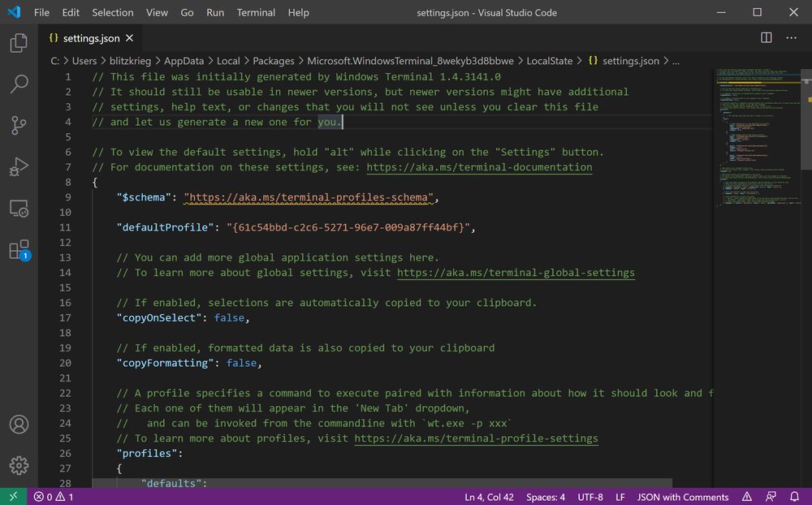Click the horizontal editor scrollbar
The width and height of the screenshot is (812, 505).
click(382, 483)
